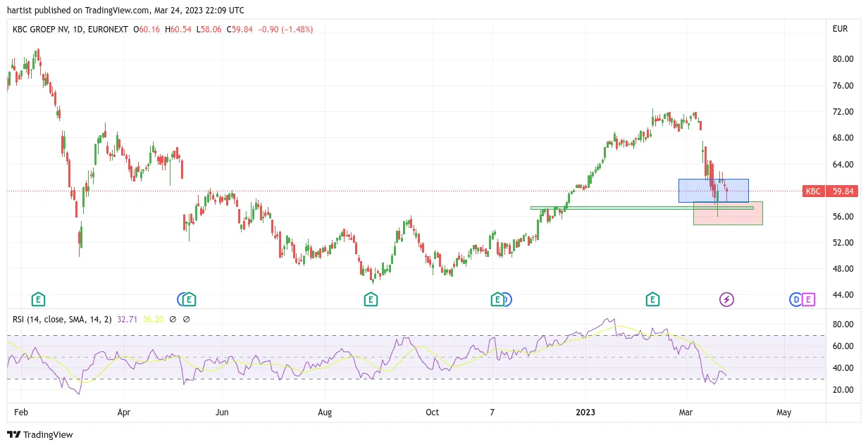Select the pink shaded rectangle zone
Image resolution: width=868 pixels, height=447 pixels.
[x=728, y=213]
